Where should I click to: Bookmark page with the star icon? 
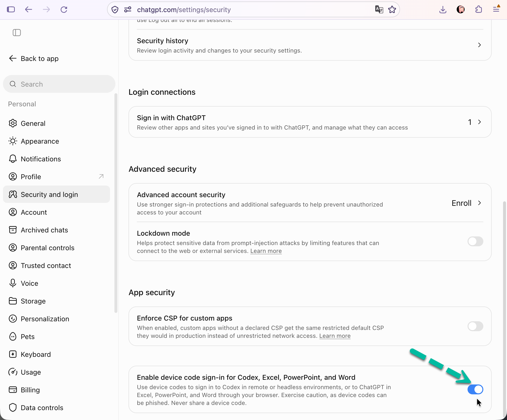(392, 10)
